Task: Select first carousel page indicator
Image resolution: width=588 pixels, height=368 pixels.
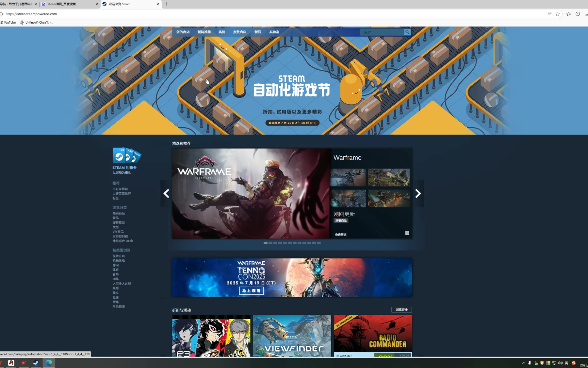Action: coord(266,243)
